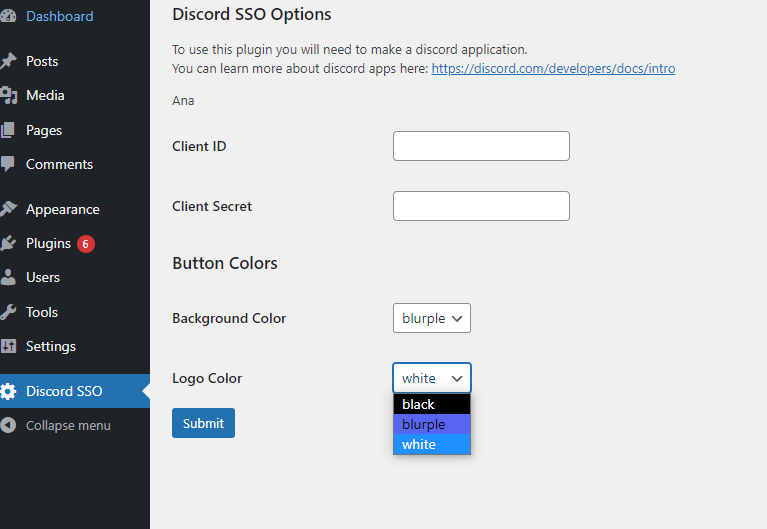This screenshot has height=529, width=767.
Task: Click Collapse menu text
Action: coord(68,426)
